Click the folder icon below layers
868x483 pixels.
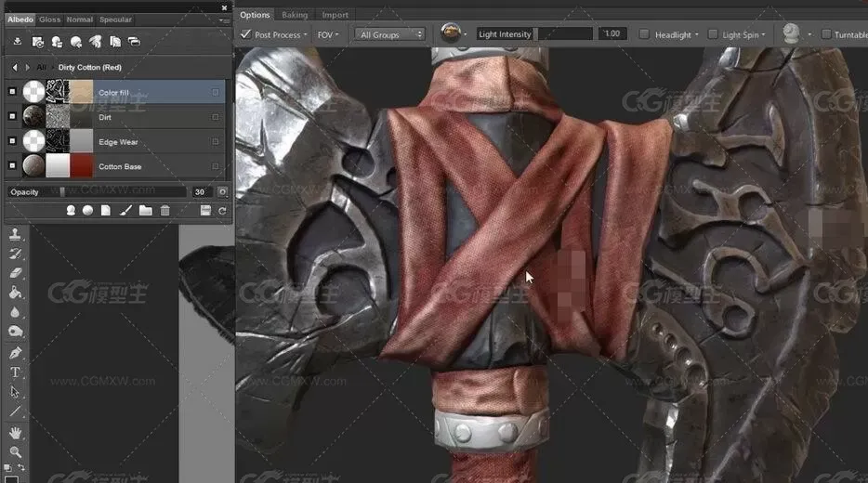click(146, 210)
